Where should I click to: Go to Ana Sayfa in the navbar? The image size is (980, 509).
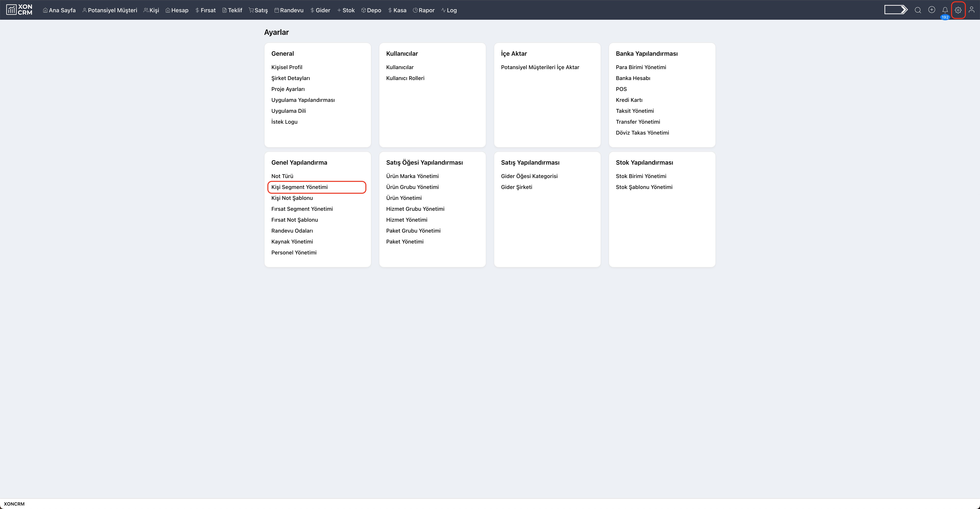point(59,10)
